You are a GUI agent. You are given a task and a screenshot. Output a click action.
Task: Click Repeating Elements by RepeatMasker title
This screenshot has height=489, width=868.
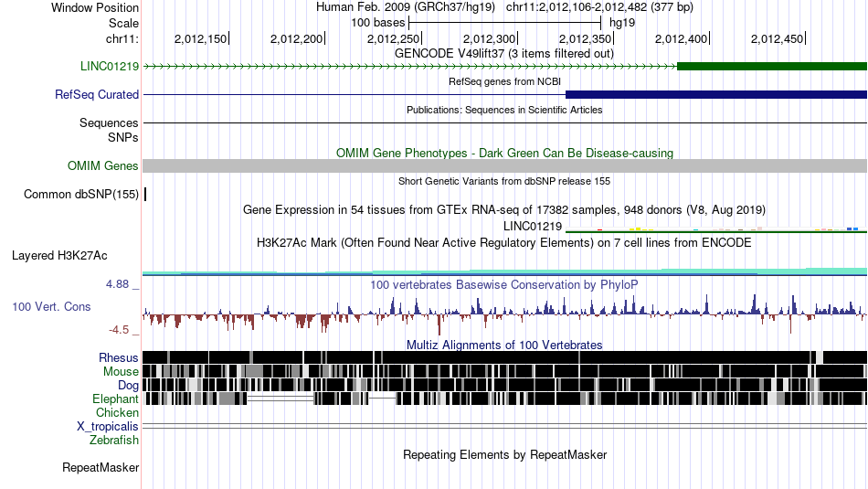pyautogui.click(x=504, y=454)
